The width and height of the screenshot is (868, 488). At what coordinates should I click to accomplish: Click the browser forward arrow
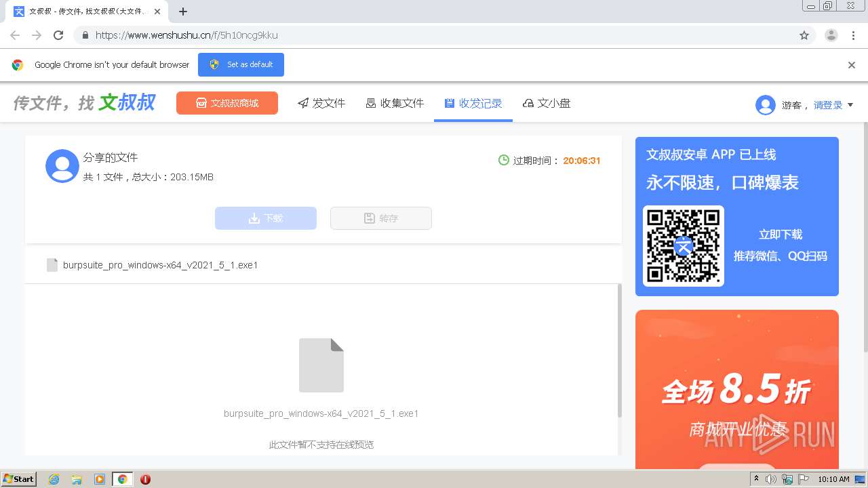coord(37,35)
